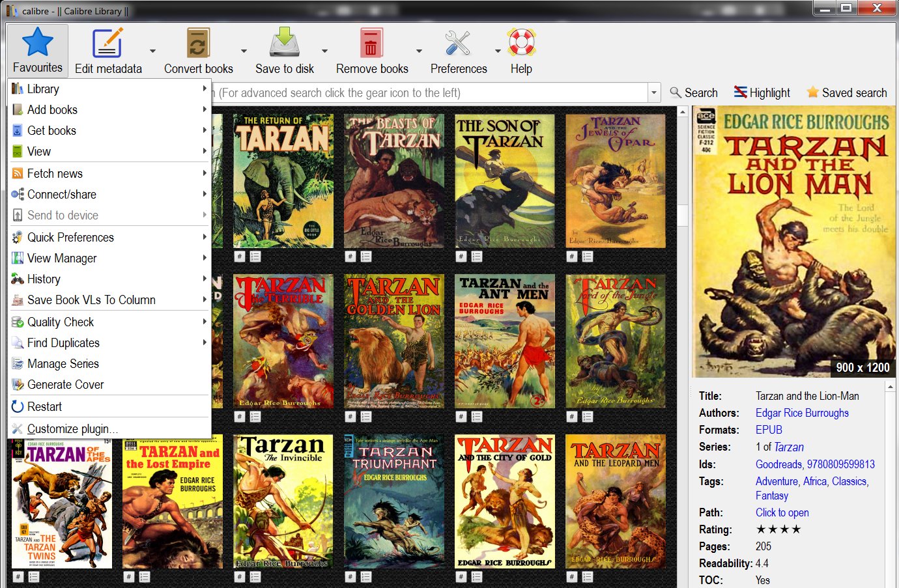Viewport: 899px width, 588px height.
Task: Click the Convert books icon
Action: coord(197,44)
